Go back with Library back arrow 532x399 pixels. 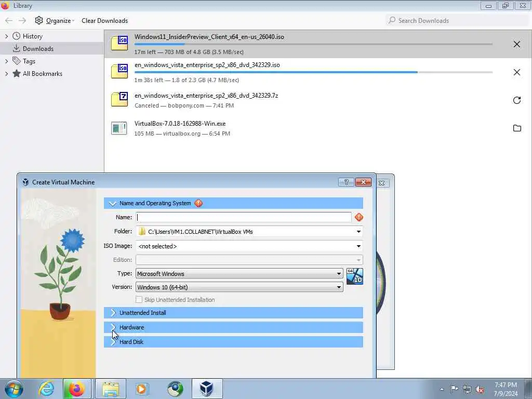9,21
